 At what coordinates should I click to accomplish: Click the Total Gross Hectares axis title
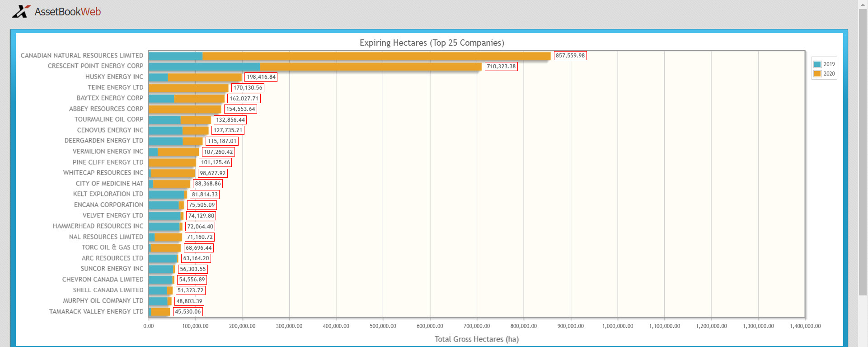coord(477,339)
